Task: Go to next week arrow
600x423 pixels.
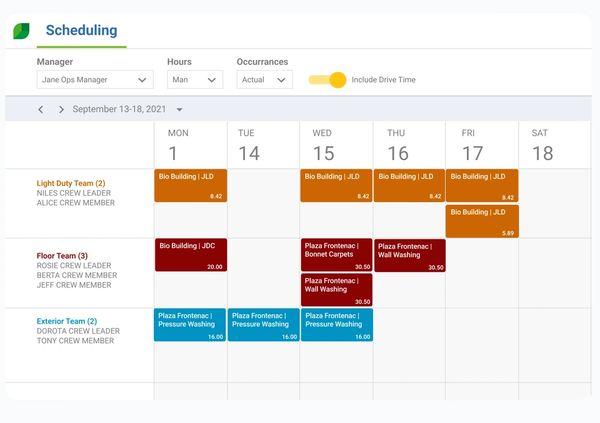Action: click(x=59, y=109)
